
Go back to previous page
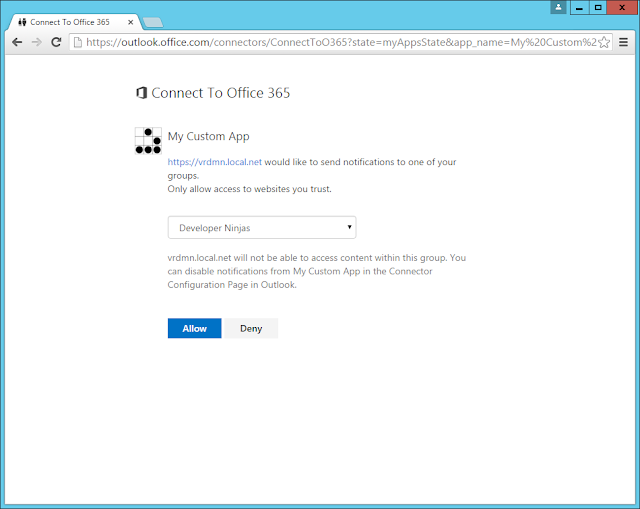17,42
